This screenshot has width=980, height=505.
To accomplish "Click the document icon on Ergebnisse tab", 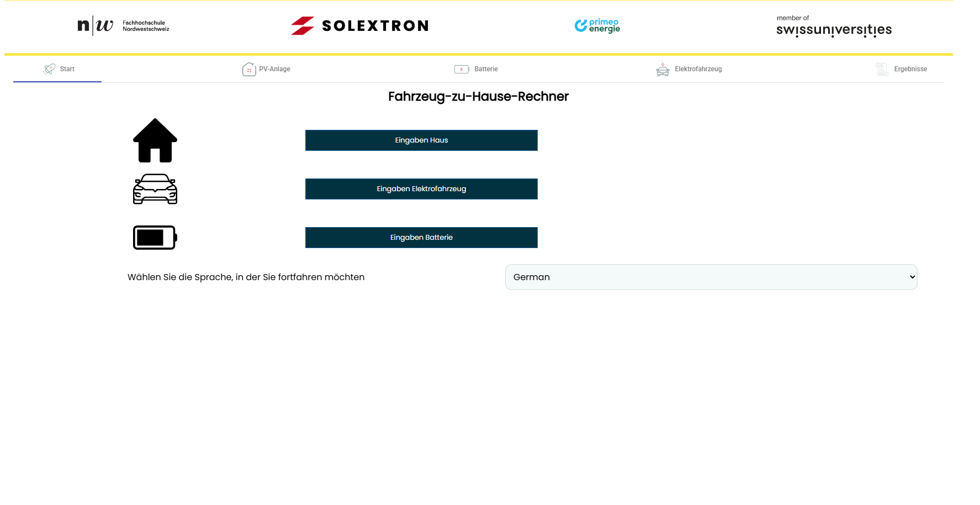I will [882, 69].
